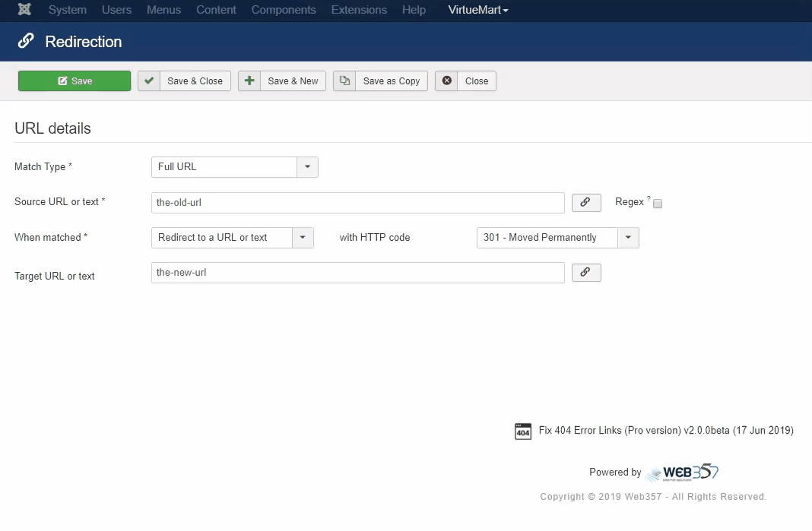
Task: Click the Joomla logo icon
Action: (x=24, y=10)
